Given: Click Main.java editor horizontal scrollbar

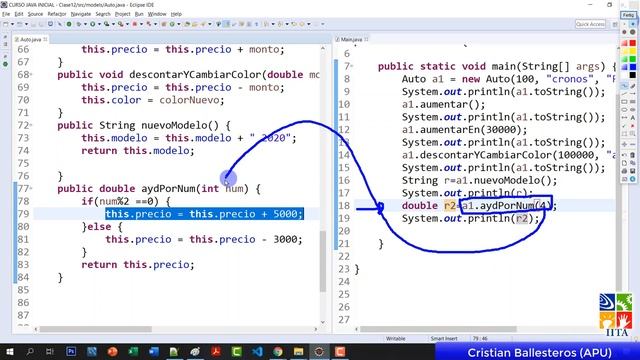Looking at the screenshot, I should pos(438,329).
